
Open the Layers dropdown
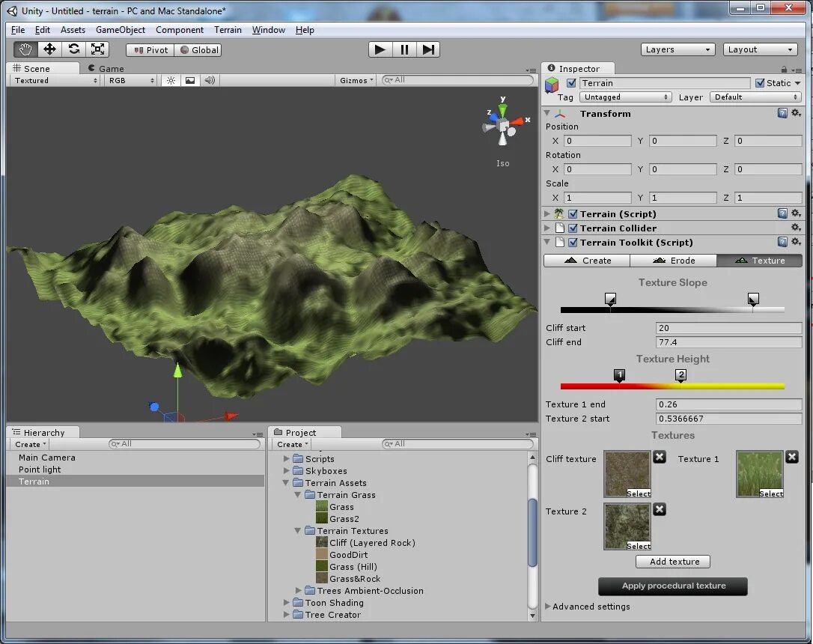[678, 49]
